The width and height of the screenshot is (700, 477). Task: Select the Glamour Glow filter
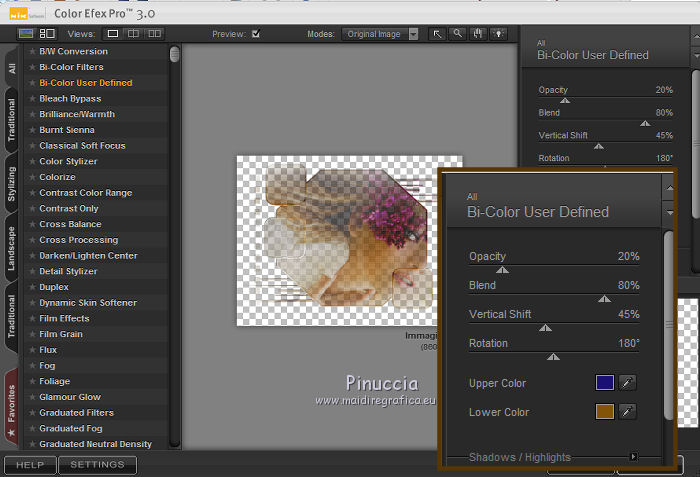coord(70,397)
